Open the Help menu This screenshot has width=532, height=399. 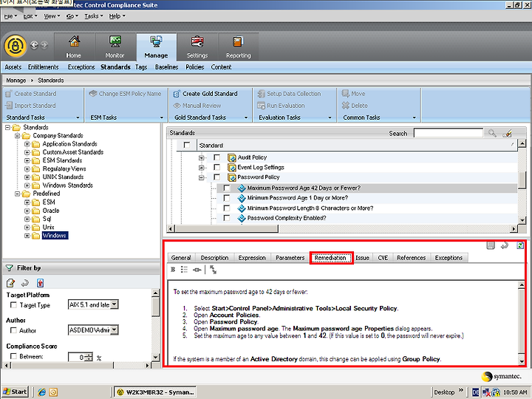point(117,16)
